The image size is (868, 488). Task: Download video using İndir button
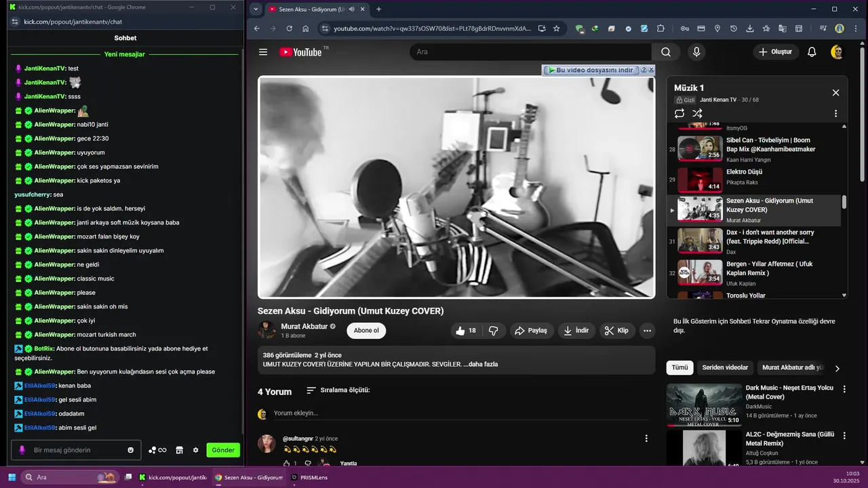click(x=576, y=331)
